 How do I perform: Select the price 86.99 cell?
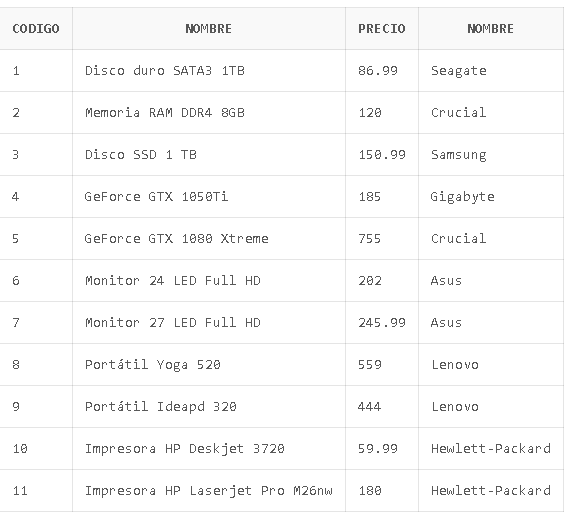tap(382, 70)
